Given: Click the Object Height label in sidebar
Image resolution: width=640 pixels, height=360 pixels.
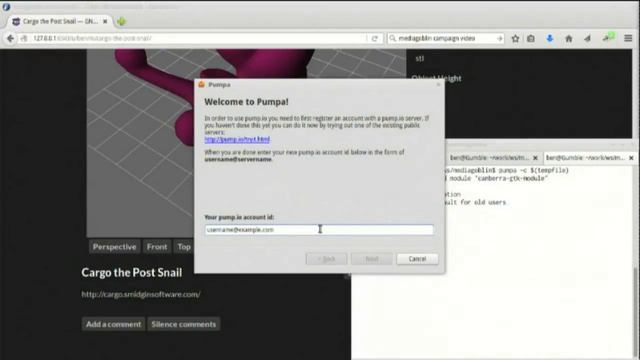Looking at the screenshot, I should click(436, 78).
